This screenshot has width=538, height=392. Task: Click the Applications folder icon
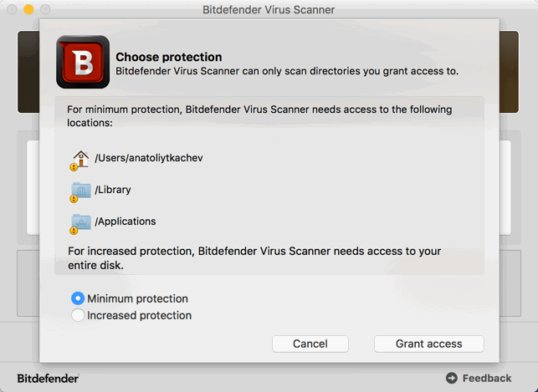81,222
